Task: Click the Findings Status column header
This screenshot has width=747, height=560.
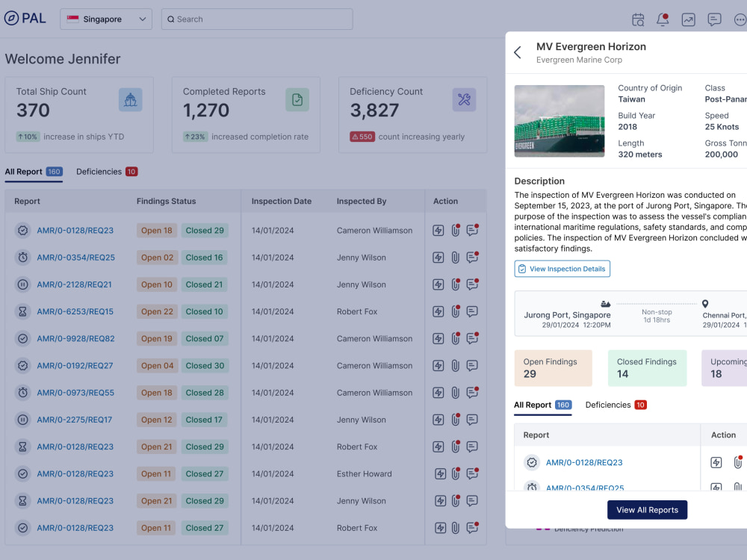Action: (x=166, y=202)
